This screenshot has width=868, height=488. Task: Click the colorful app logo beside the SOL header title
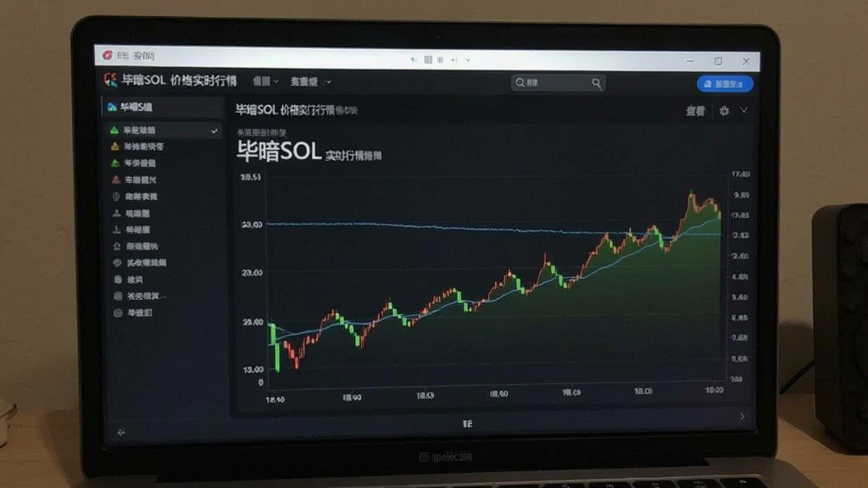(x=111, y=80)
